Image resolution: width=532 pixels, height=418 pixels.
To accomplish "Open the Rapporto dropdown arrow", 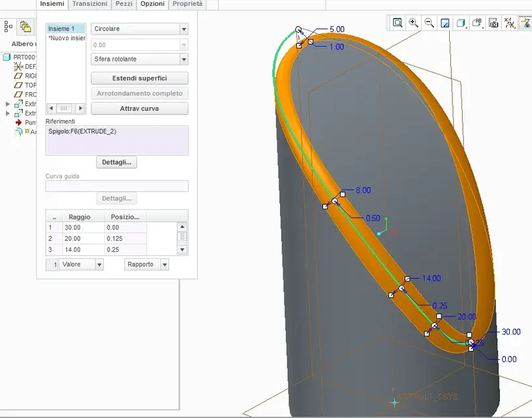I will pyautogui.click(x=164, y=265).
